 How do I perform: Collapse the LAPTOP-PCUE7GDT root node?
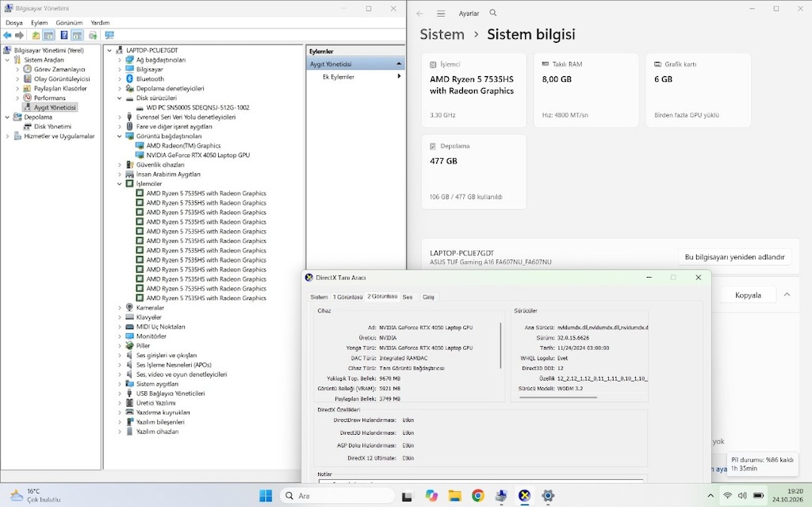pyautogui.click(x=109, y=50)
